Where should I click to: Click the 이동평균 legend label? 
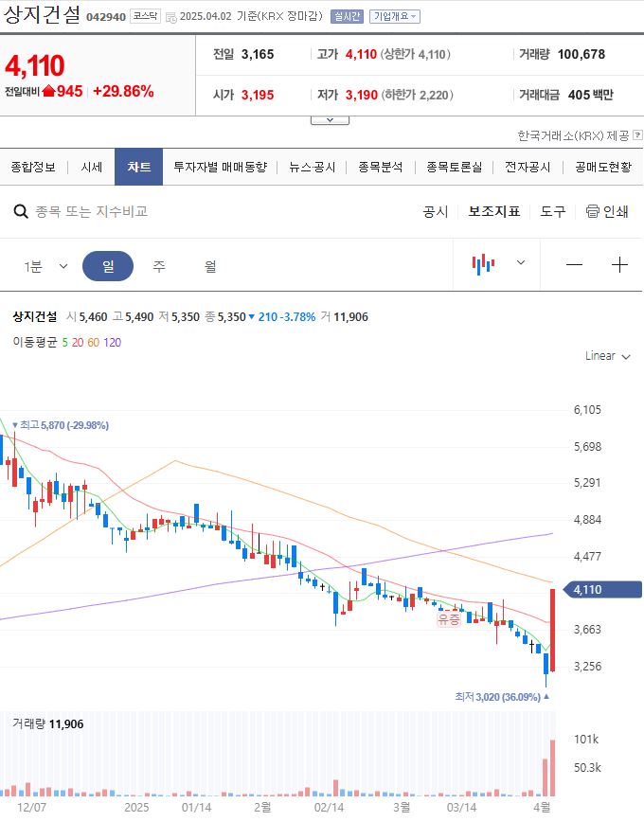35,343
